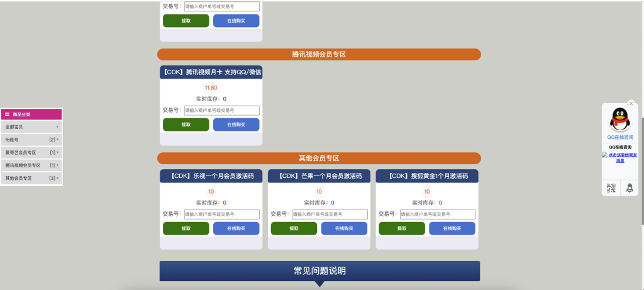The image size is (644, 290).
Task: Click the 11.80 price on 腾讯视频 card
Action: pyautogui.click(x=211, y=88)
